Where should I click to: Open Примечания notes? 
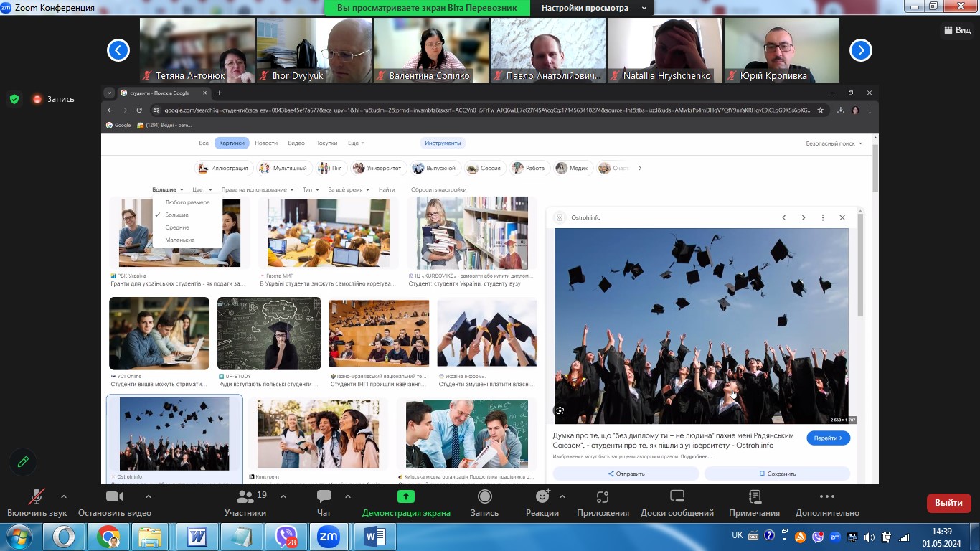click(x=754, y=503)
